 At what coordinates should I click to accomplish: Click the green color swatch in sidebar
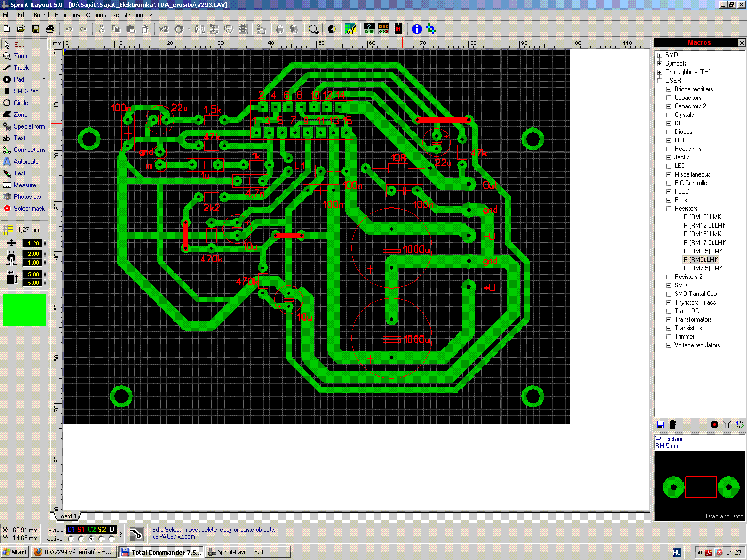coord(24,310)
